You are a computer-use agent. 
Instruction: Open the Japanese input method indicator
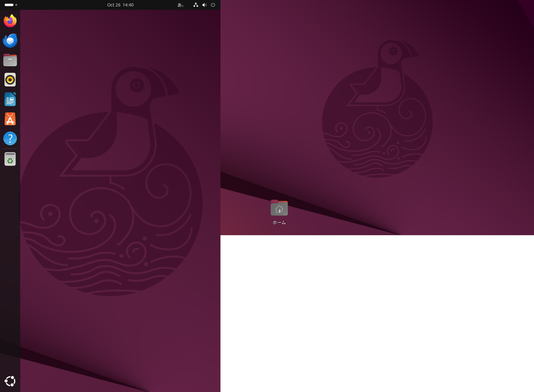180,5
